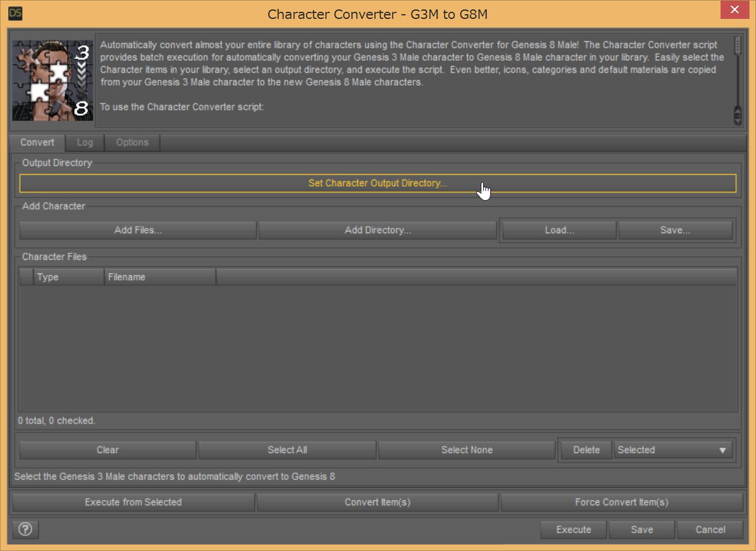This screenshot has height=551, width=756.
Task: Click the Cancel button
Action: [x=711, y=530]
